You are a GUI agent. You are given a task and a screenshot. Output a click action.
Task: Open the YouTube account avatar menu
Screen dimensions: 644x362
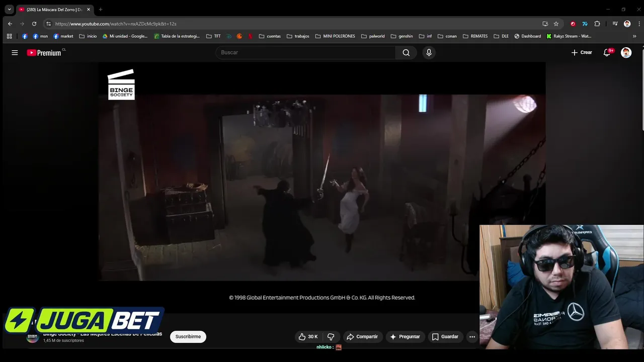(x=626, y=52)
